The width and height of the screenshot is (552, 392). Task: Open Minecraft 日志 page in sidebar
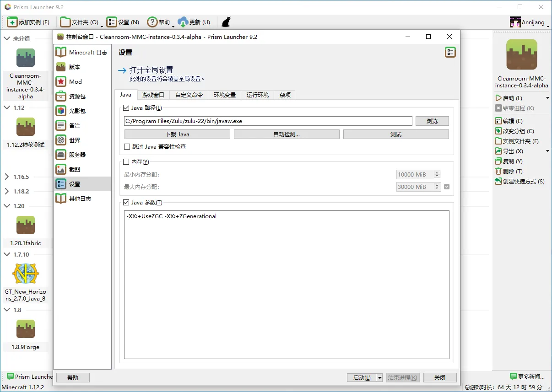(82, 52)
